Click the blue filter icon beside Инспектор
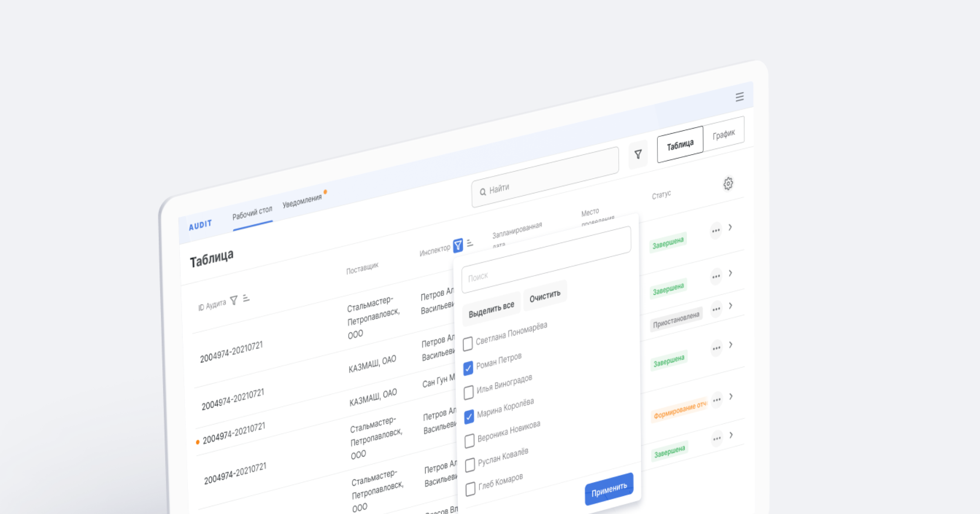 tap(458, 246)
